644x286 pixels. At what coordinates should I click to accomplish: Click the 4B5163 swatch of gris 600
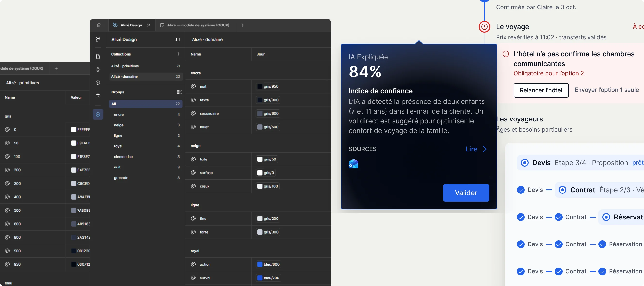pyautogui.click(x=73, y=224)
